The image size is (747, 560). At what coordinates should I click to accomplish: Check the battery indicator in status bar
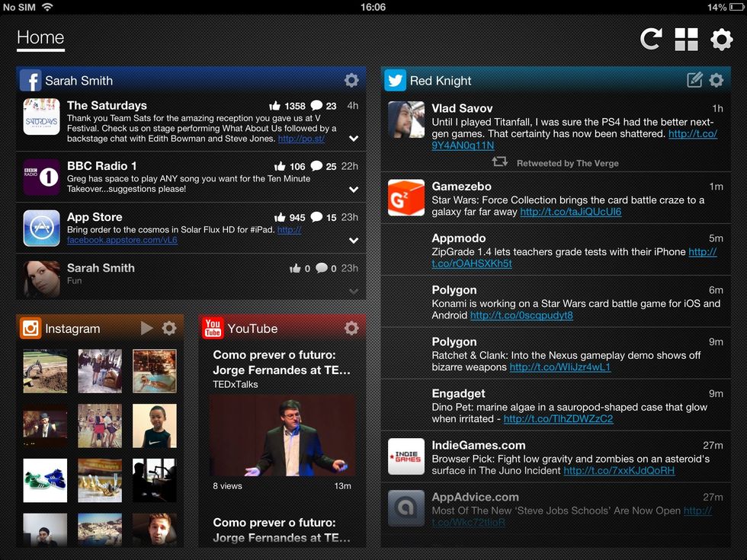tap(736, 7)
